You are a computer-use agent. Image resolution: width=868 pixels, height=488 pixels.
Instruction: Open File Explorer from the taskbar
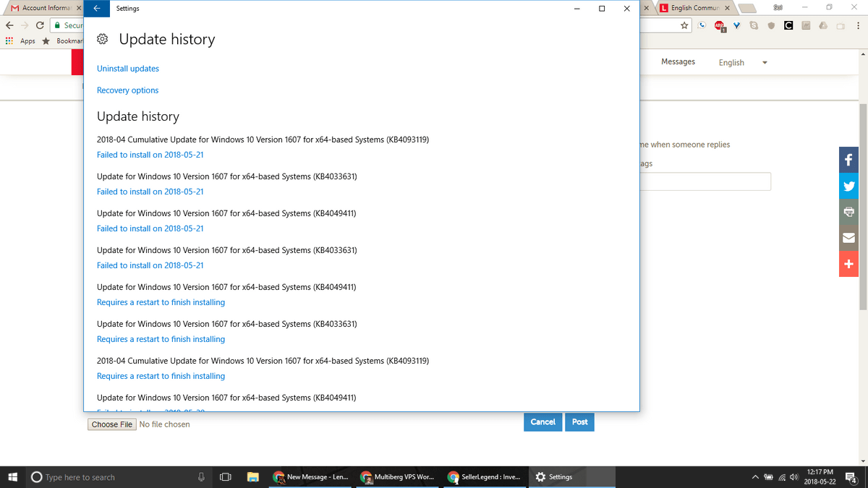(252, 477)
